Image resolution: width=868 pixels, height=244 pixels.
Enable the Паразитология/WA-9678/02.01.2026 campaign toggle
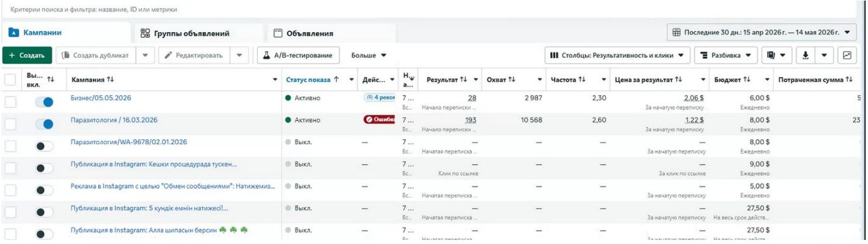(x=44, y=146)
